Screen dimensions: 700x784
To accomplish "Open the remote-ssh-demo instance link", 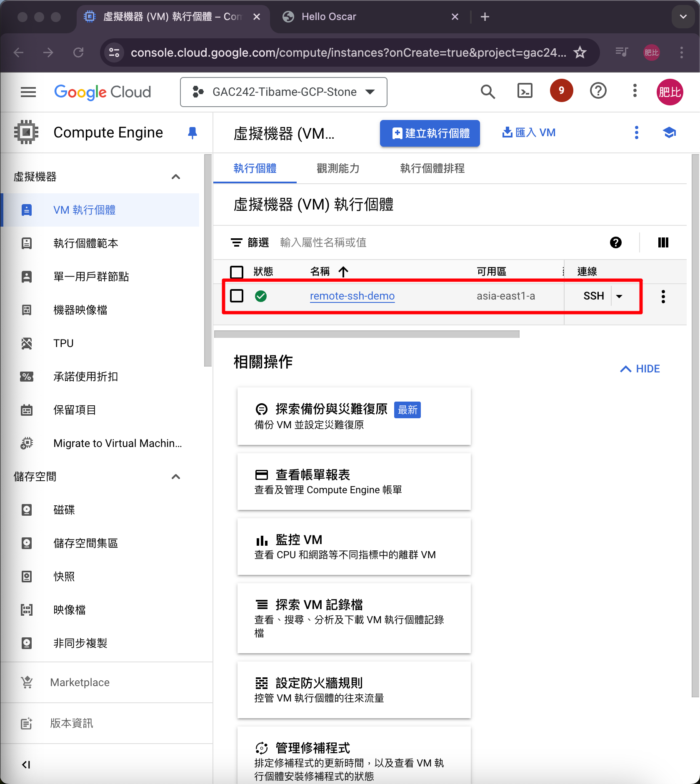I will (x=352, y=296).
